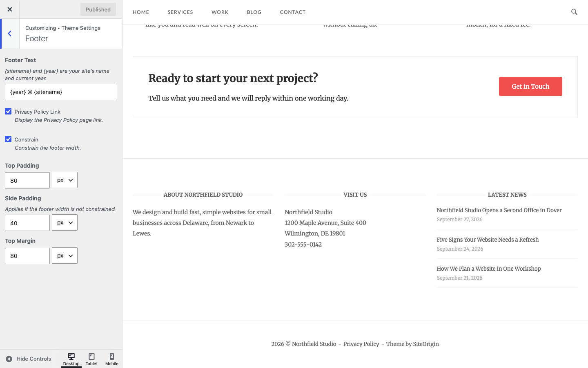Open the SERVICES menu item
Screen dimensions: 588x368
tap(180, 12)
